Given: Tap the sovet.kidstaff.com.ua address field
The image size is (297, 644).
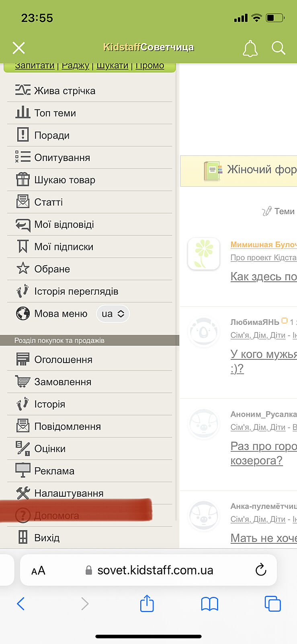Looking at the screenshot, I should [x=155, y=570].
